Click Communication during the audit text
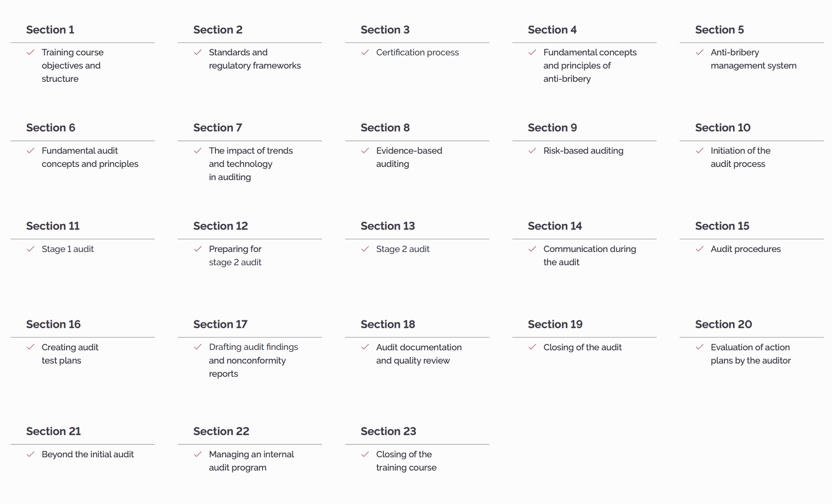 pyautogui.click(x=589, y=255)
